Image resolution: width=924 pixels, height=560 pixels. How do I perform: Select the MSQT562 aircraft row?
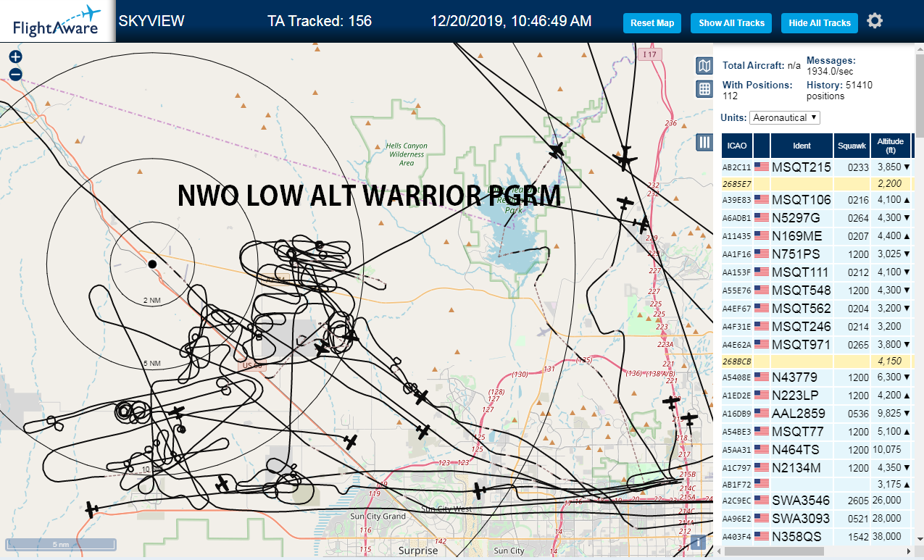coord(817,308)
